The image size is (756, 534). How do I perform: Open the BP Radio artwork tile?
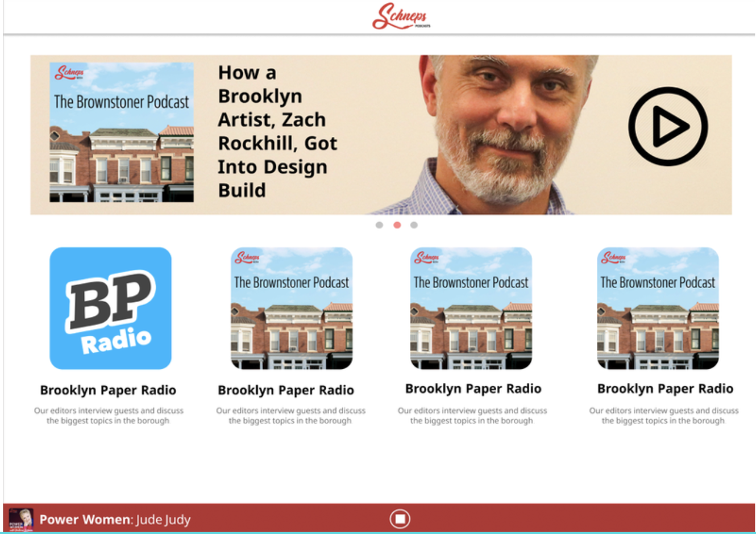[111, 308]
